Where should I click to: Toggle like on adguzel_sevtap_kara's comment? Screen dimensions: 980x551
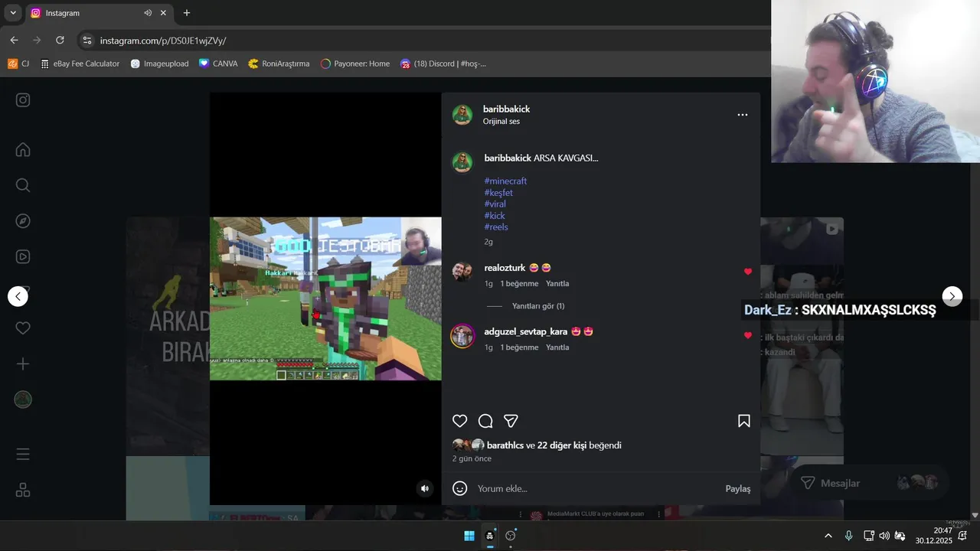748,335
